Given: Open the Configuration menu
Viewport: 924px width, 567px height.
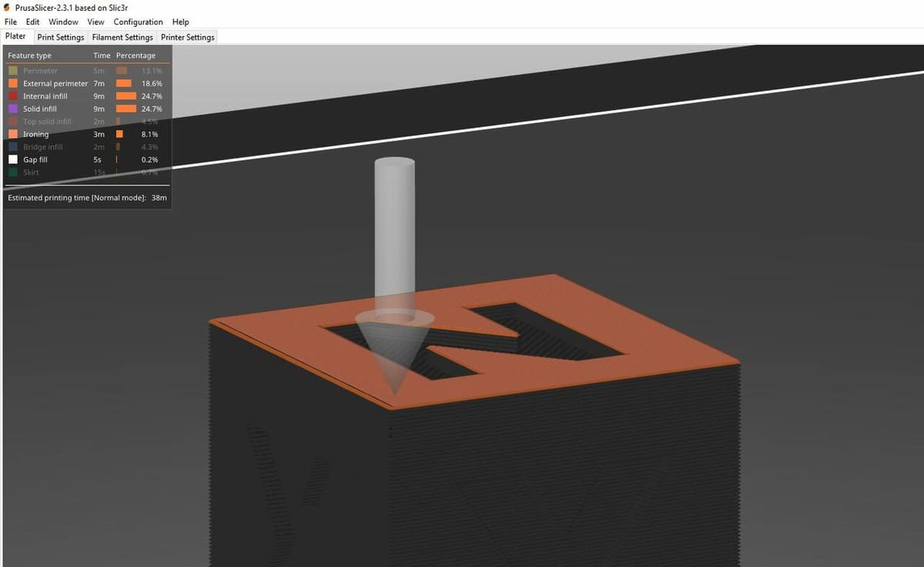Looking at the screenshot, I should click(x=138, y=22).
